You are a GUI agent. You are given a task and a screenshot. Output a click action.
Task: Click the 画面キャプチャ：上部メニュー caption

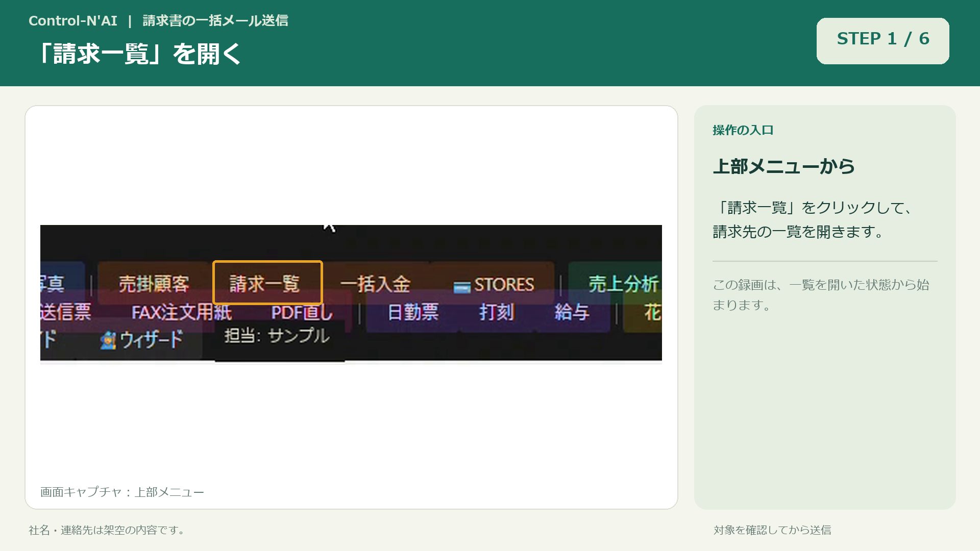pyautogui.click(x=122, y=492)
